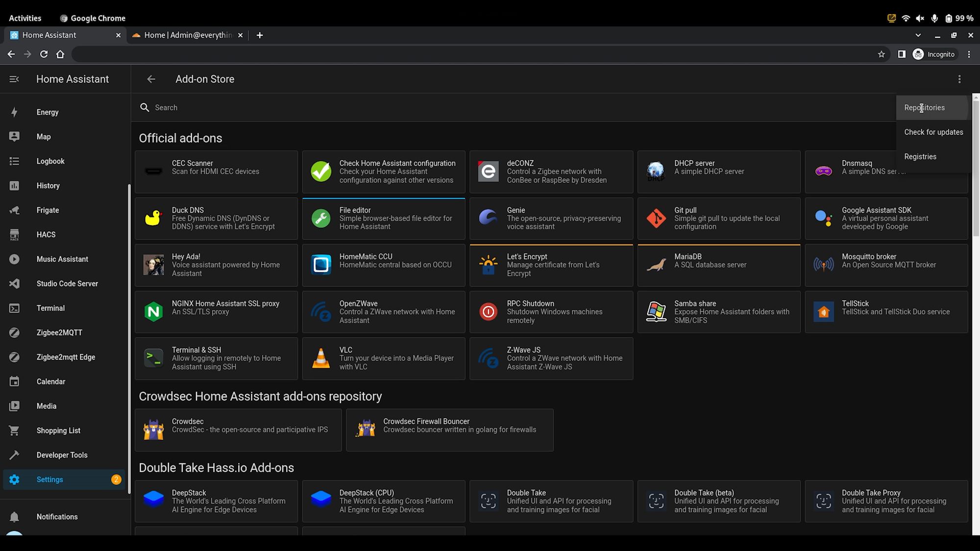980x551 pixels.
Task: Click the OpenZWave add-on icon
Action: point(321,311)
